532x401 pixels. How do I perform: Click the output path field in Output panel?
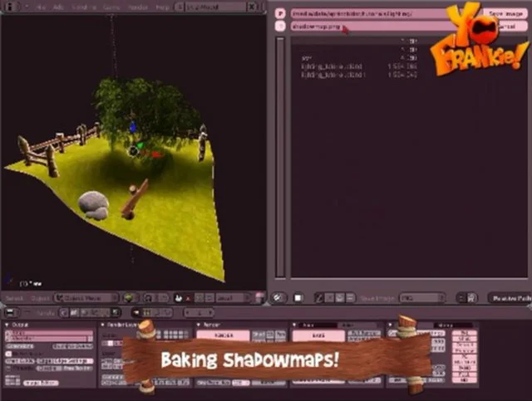[50, 333]
